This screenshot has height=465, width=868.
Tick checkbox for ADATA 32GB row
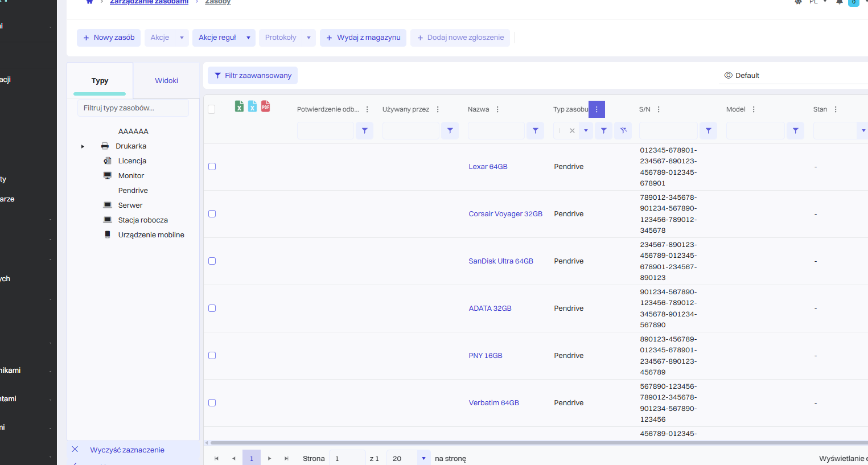pos(212,308)
